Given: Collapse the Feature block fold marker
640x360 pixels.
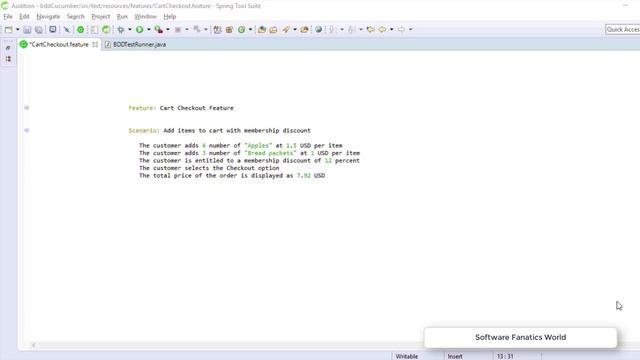Looking at the screenshot, I should tap(27, 108).
